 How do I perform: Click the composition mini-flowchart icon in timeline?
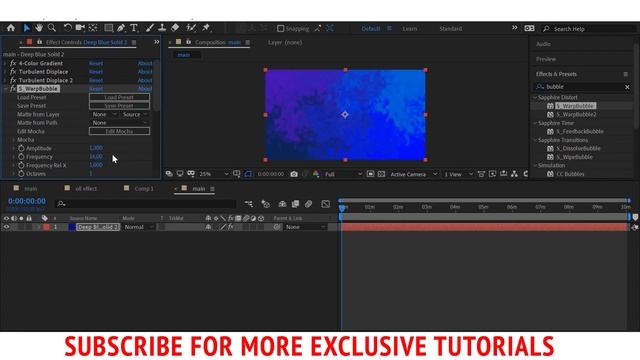249,204
